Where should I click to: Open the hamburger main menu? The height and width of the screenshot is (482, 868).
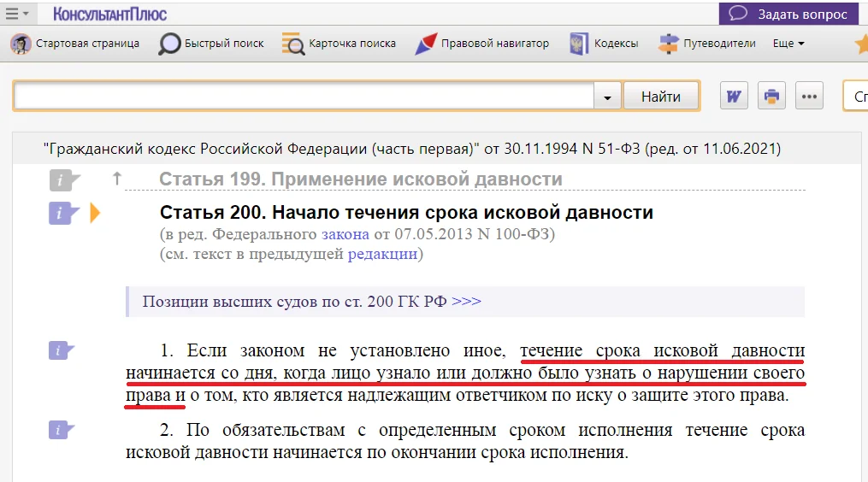[x=16, y=14]
